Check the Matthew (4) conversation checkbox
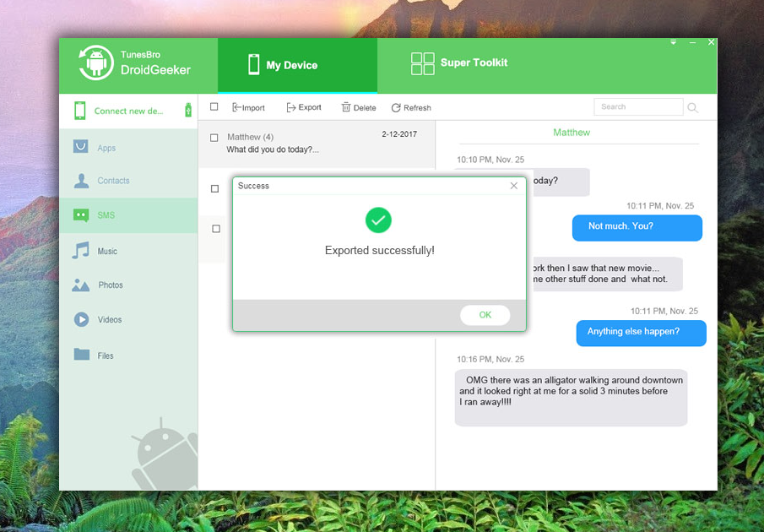Viewport: 764px width, 532px height. 214,138
